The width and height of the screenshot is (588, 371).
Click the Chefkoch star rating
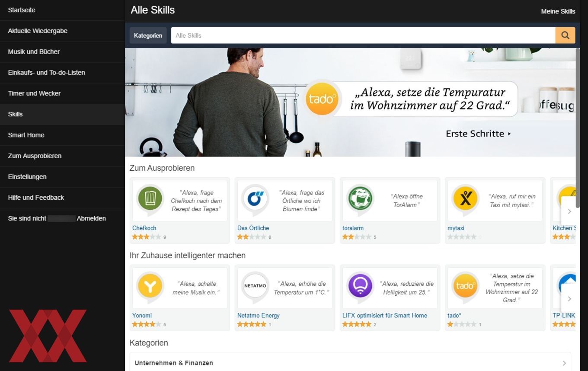coord(147,237)
